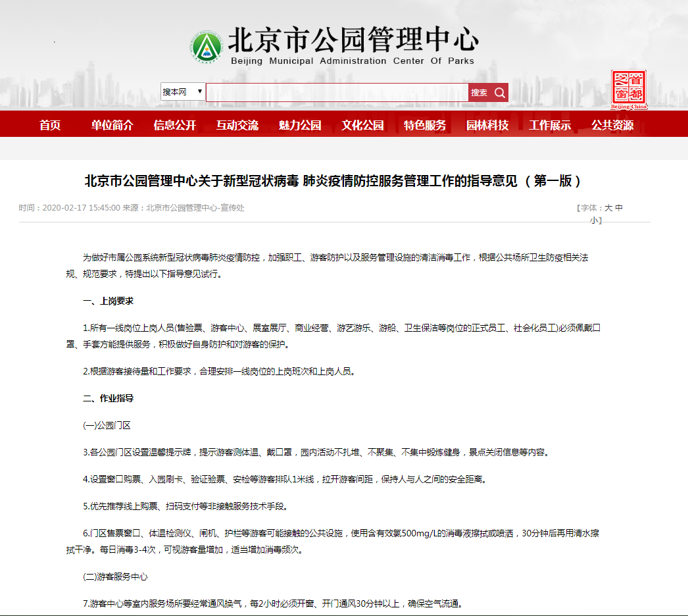The height and width of the screenshot is (616, 688).
Task: Click the red 搜索 search button
Action: (x=488, y=92)
